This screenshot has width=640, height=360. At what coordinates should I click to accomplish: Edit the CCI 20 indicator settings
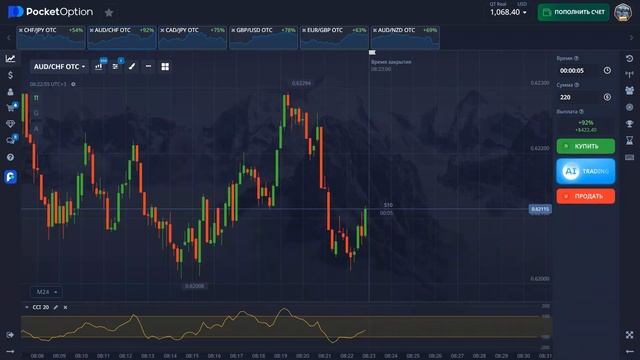(56, 307)
